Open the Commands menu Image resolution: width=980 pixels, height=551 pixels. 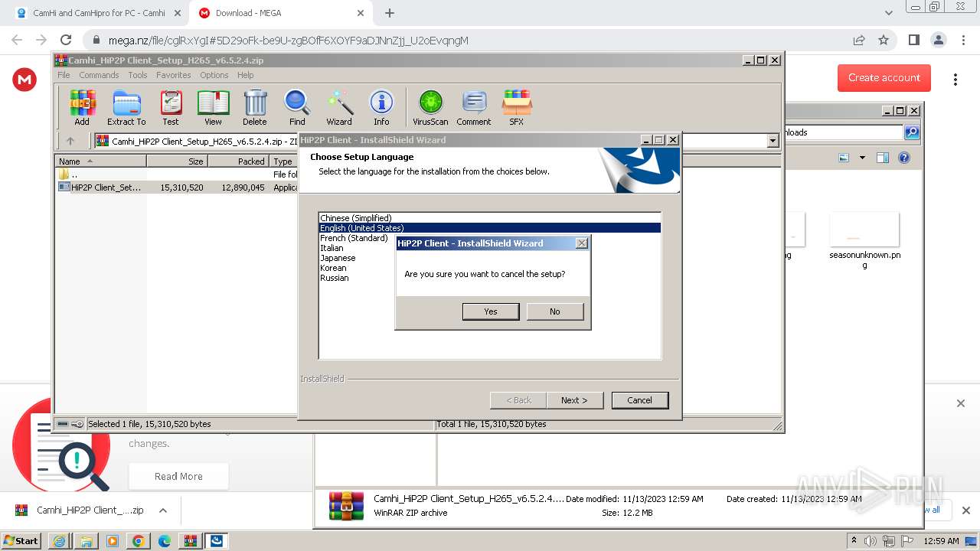click(x=99, y=75)
